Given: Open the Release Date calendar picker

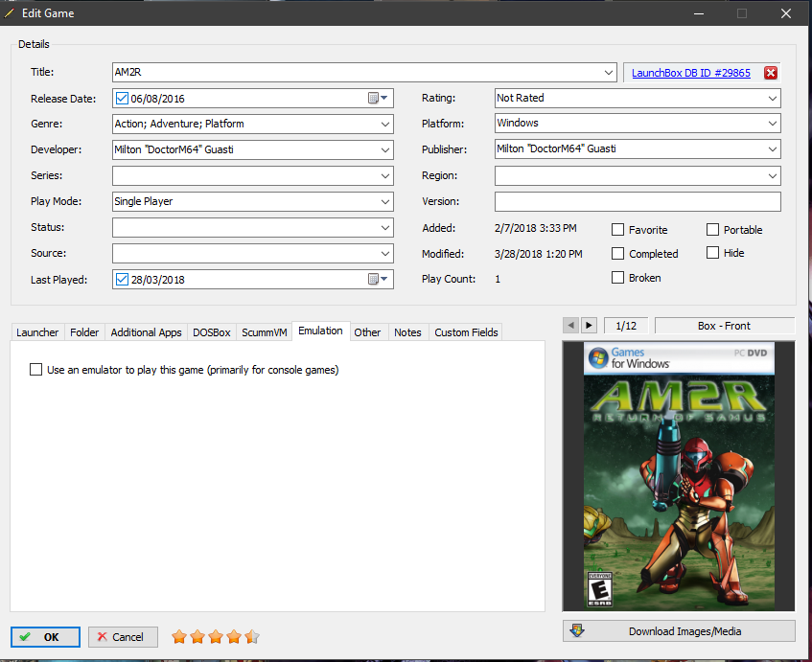Looking at the screenshot, I should (378, 98).
